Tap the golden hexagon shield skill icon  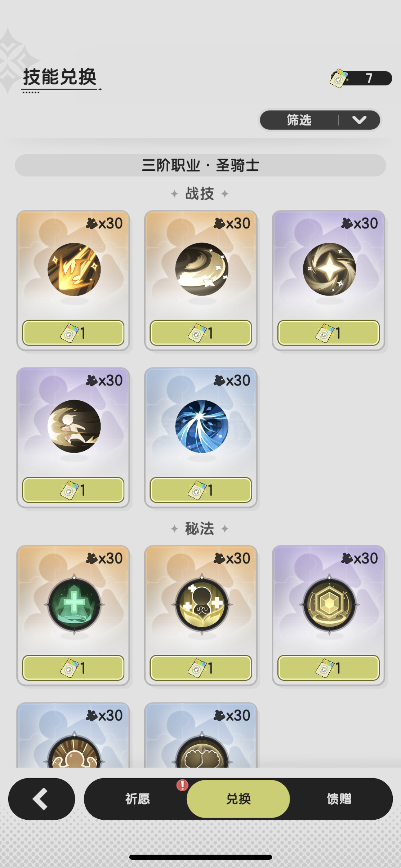329,605
